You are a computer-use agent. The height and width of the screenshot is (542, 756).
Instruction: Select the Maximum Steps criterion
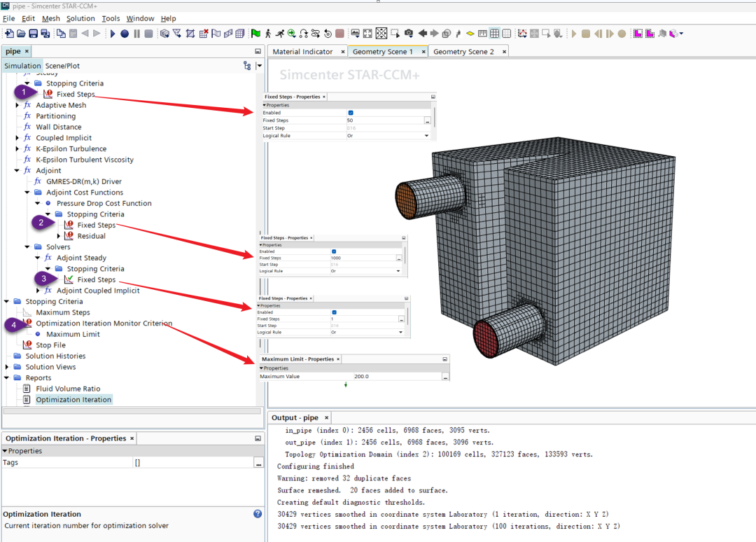coord(63,312)
